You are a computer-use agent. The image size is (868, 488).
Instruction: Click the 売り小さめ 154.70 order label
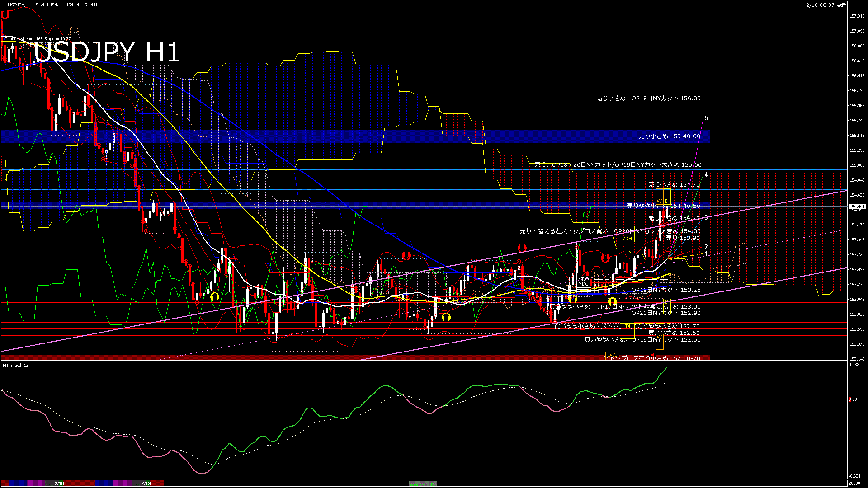pyautogui.click(x=674, y=184)
